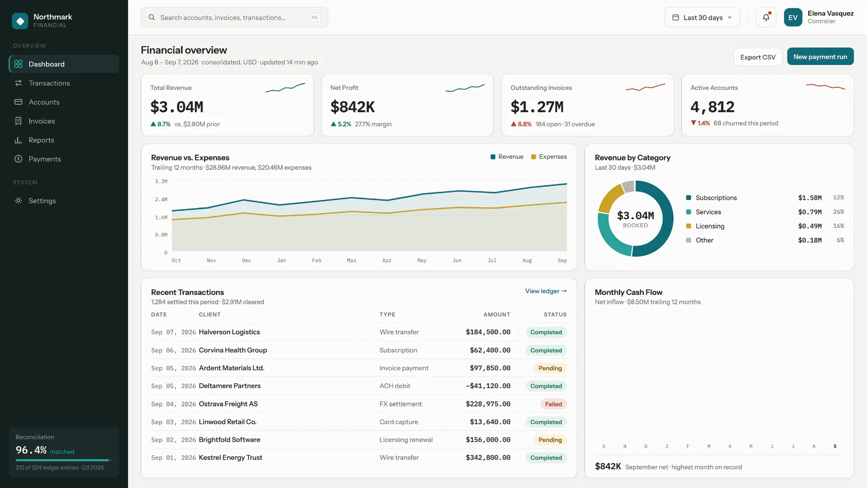Focus the search accounts, invoices, transactions field
The width and height of the screenshot is (868, 488).
coord(234,17)
